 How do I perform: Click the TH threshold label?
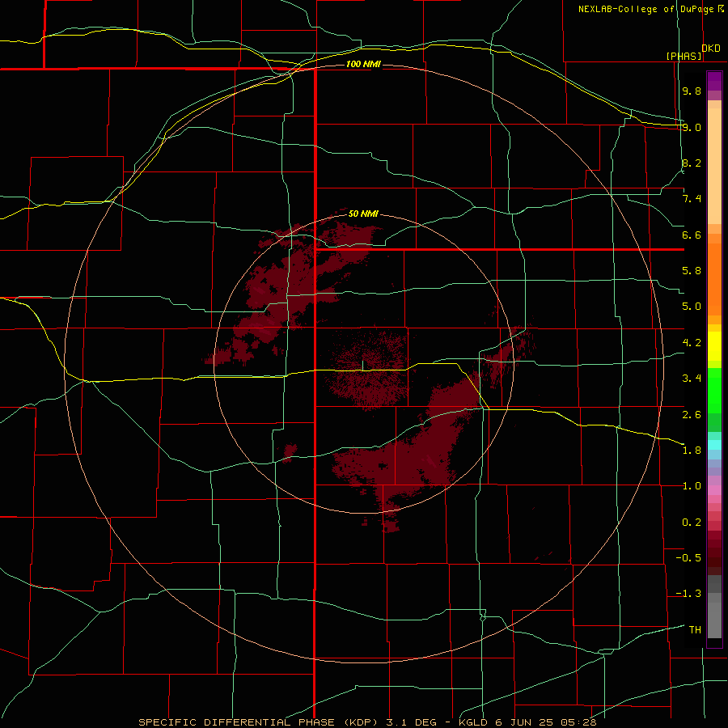coord(695,630)
